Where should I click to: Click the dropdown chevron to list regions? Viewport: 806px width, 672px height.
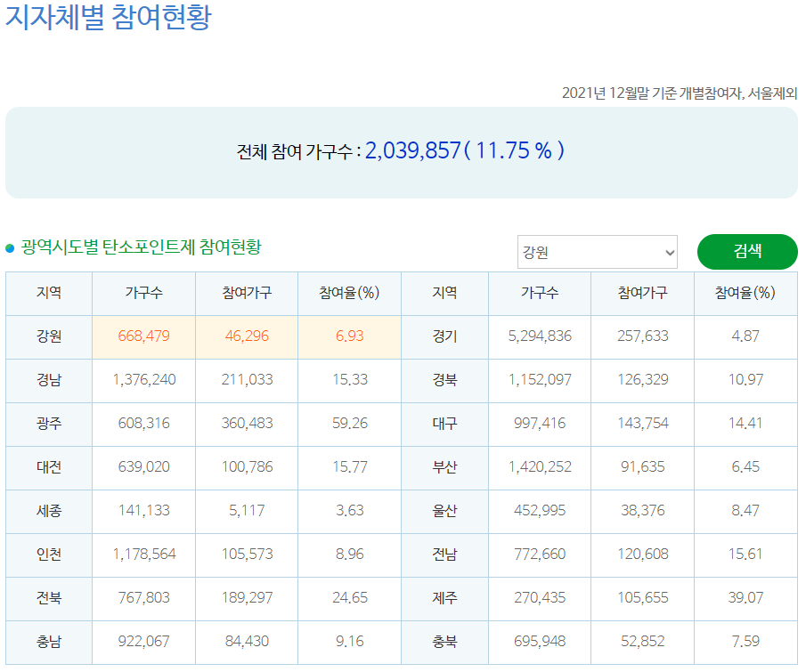pyautogui.click(x=668, y=252)
